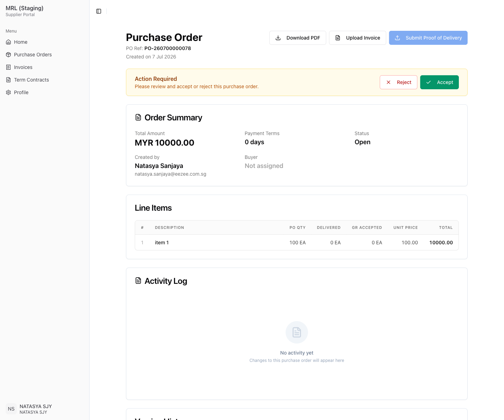Click line total 10000.00
Image resolution: width=504 pixels, height=420 pixels.
click(441, 243)
